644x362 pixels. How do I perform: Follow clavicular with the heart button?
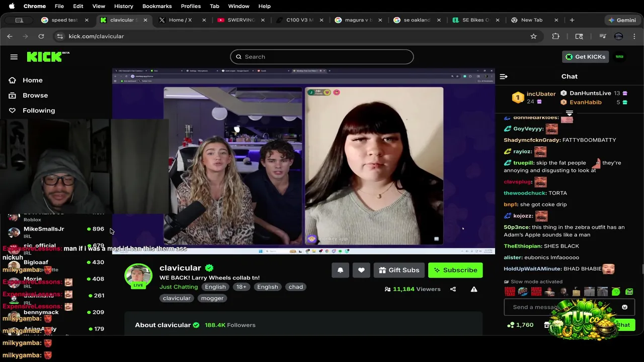point(361,270)
